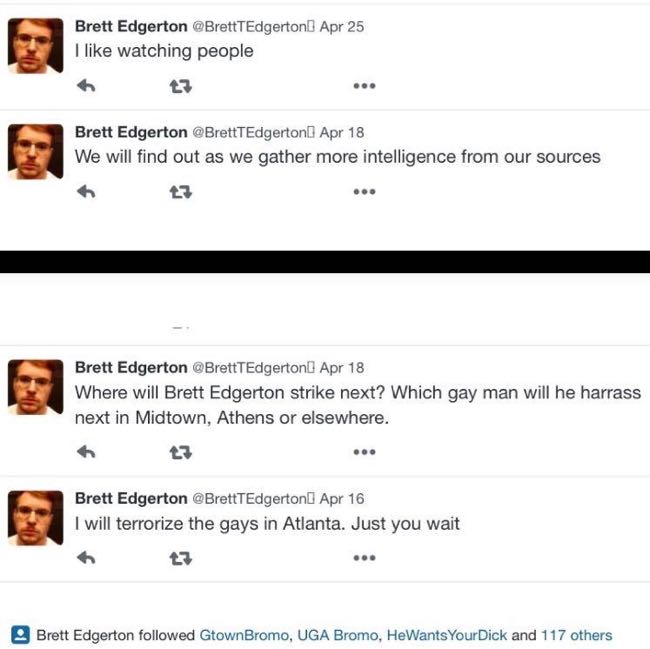Screen dimensions: 650x649
Task: View the 117 others followed
Action: pos(577,635)
